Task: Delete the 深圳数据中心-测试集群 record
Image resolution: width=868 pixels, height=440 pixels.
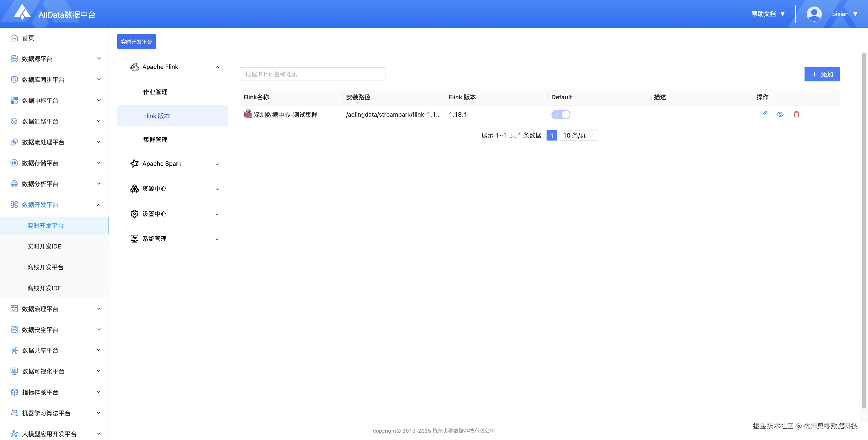Action: click(x=797, y=114)
